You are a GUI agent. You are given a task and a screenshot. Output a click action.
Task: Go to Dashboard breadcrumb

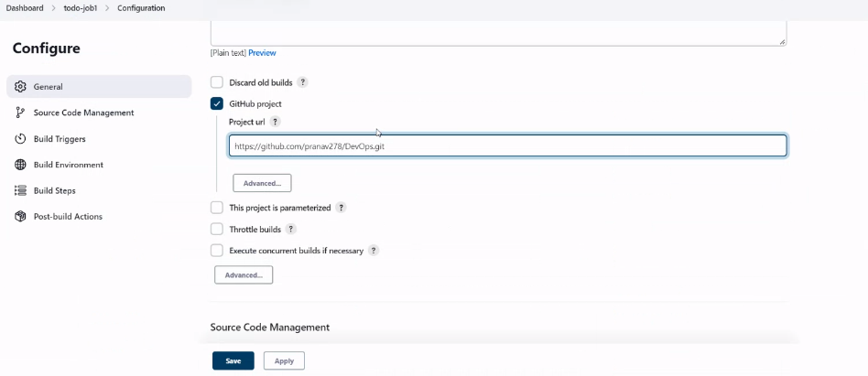coord(25,8)
